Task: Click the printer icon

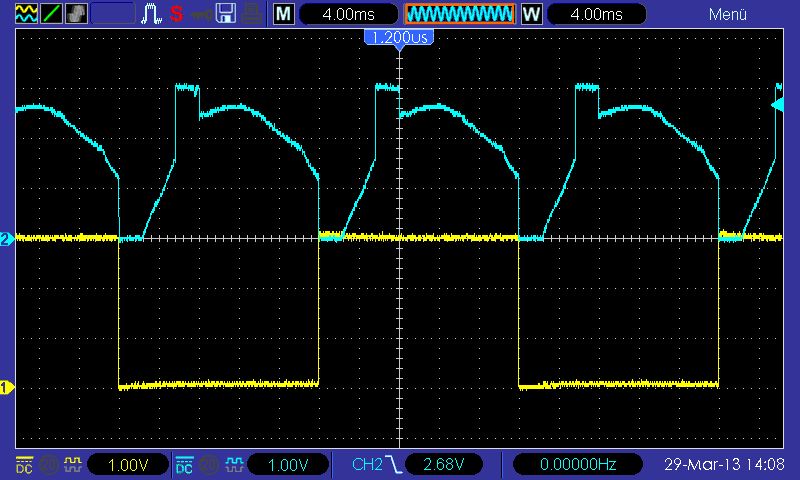Action: click(251, 14)
